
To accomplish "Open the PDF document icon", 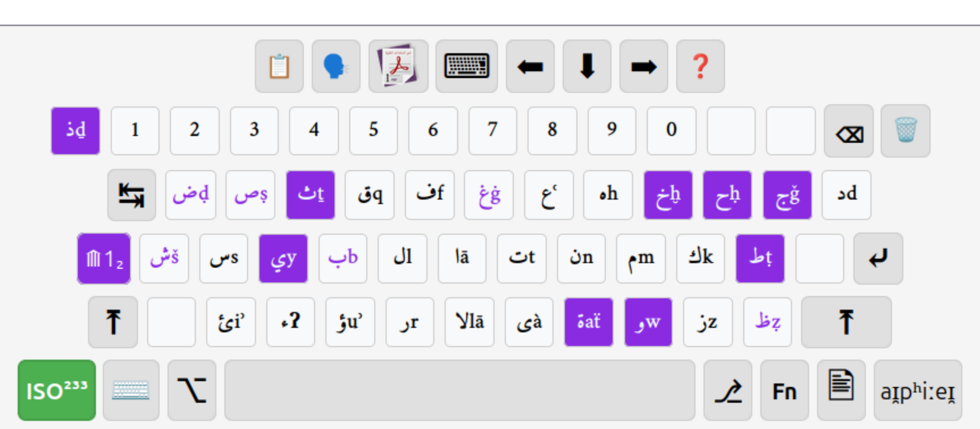I will click(x=398, y=66).
